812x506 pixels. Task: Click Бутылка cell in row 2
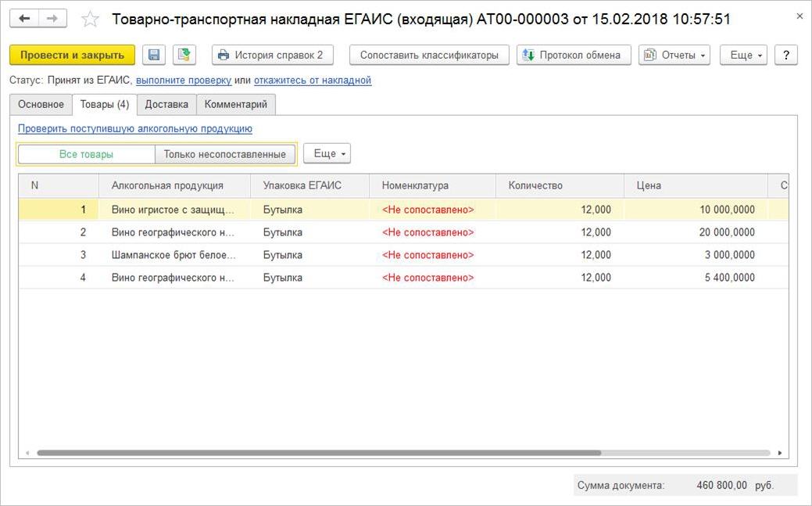pyautogui.click(x=309, y=232)
